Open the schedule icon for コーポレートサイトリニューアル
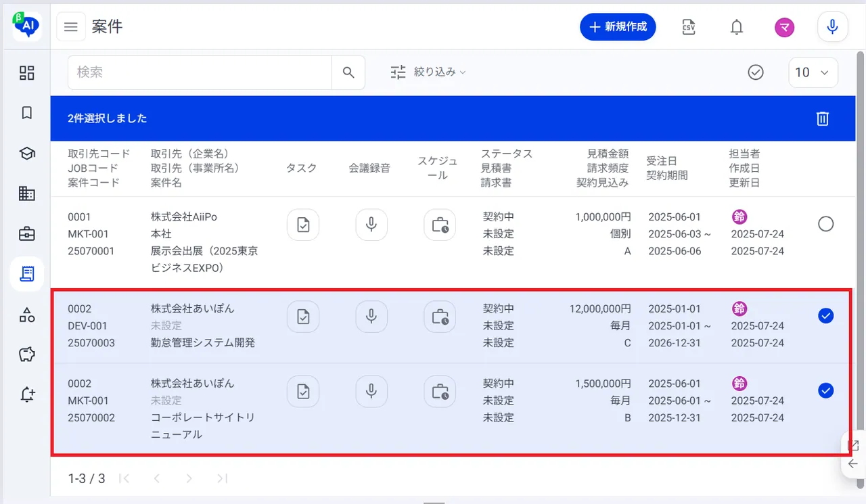The image size is (866, 504). (x=440, y=391)
